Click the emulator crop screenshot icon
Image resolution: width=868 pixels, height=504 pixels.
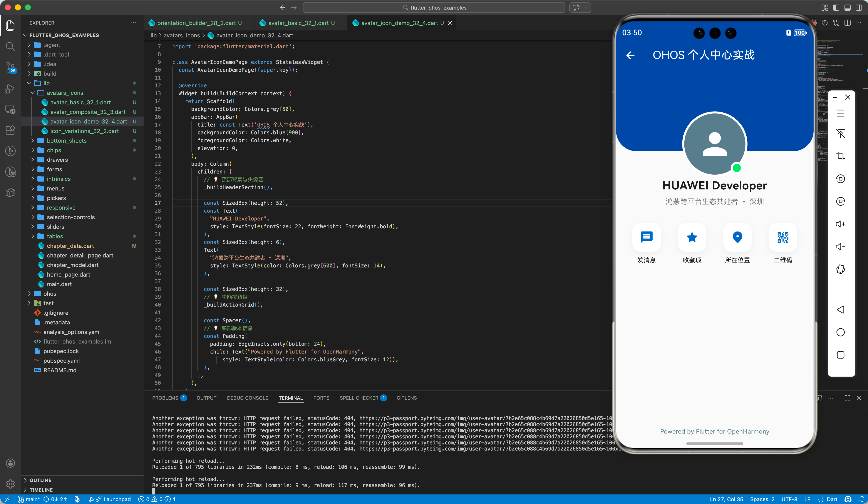840,156
